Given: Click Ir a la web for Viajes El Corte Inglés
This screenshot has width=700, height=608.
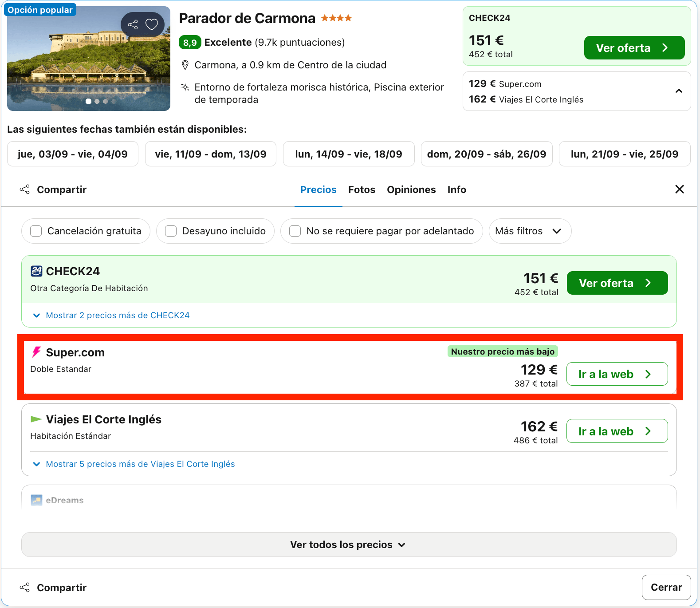Looking at the screenshot, I should pos(617,431).
